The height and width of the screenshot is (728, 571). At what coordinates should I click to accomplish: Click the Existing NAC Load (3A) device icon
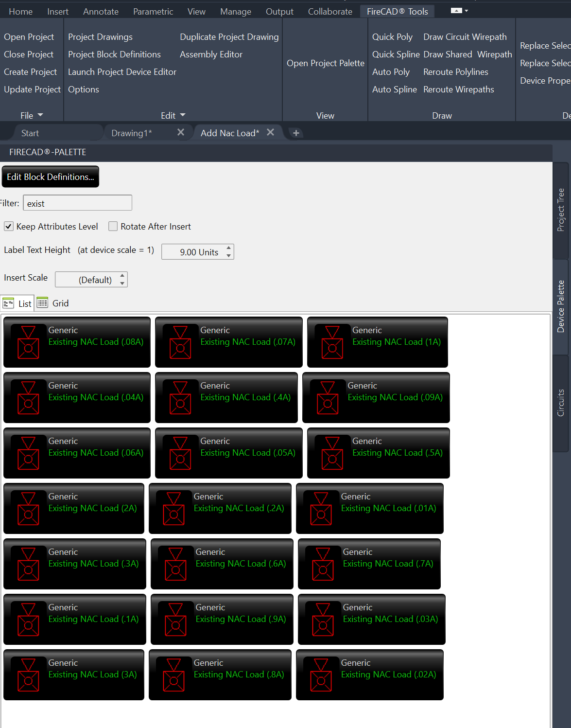pyautogui.click(x=28, y=675)
